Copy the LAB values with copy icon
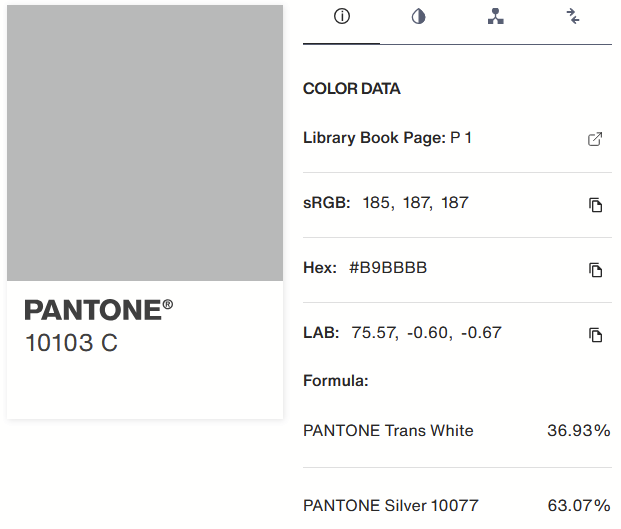 pyautogui.click(x=595, y=335)
